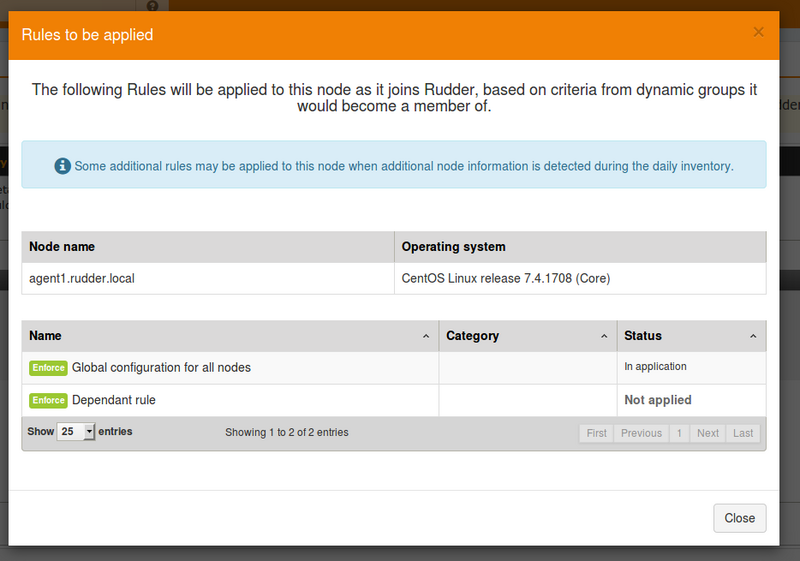800x561 pixels.
Task: Sort rules table by Name column
Action: [x=230, y=336]
